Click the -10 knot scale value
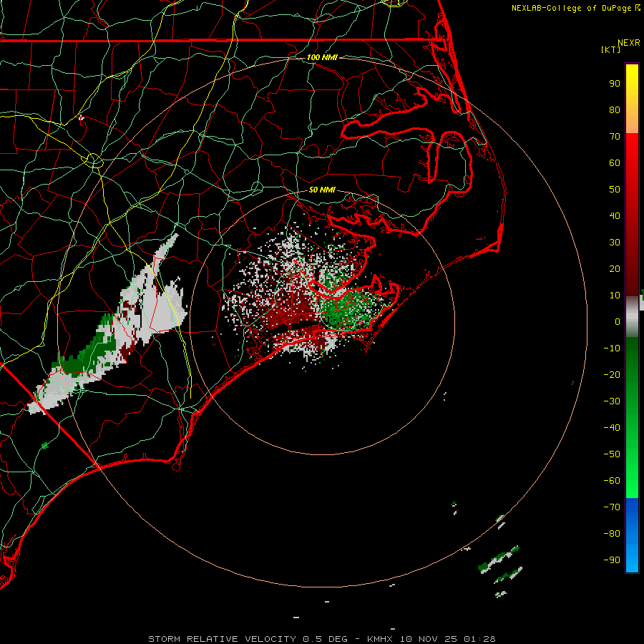This screenshot has height=644, width=644. (x=612, y=348)
